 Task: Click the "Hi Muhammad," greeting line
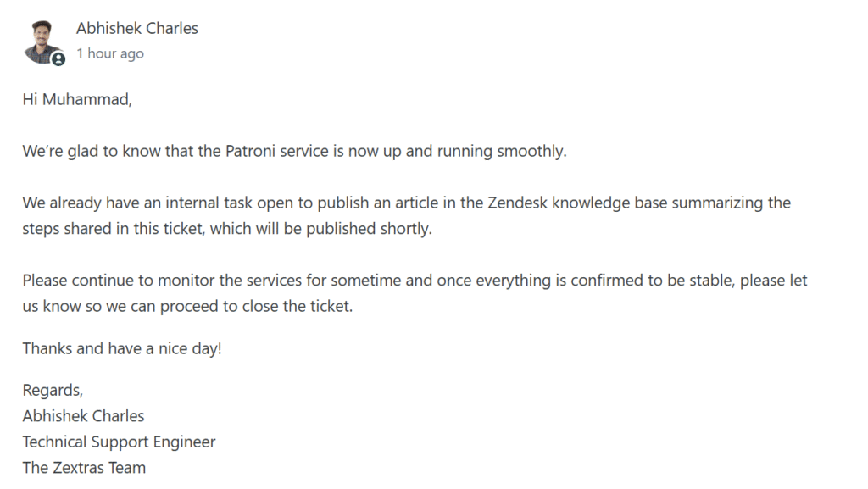tap(77, 100)
